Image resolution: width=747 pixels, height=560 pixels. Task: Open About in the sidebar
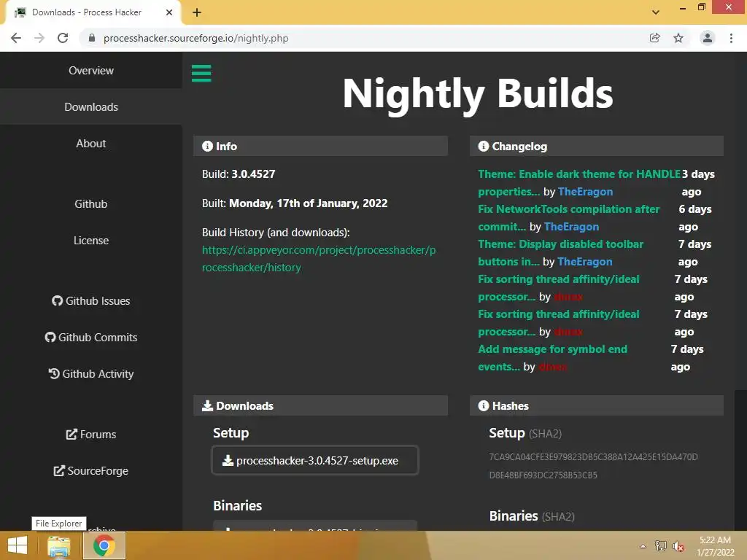[x=91, y=144]
